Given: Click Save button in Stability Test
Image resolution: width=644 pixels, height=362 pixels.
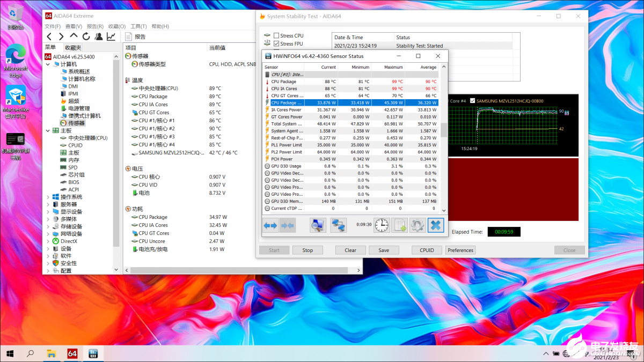Looking at the screenshot, I should 384,250.
